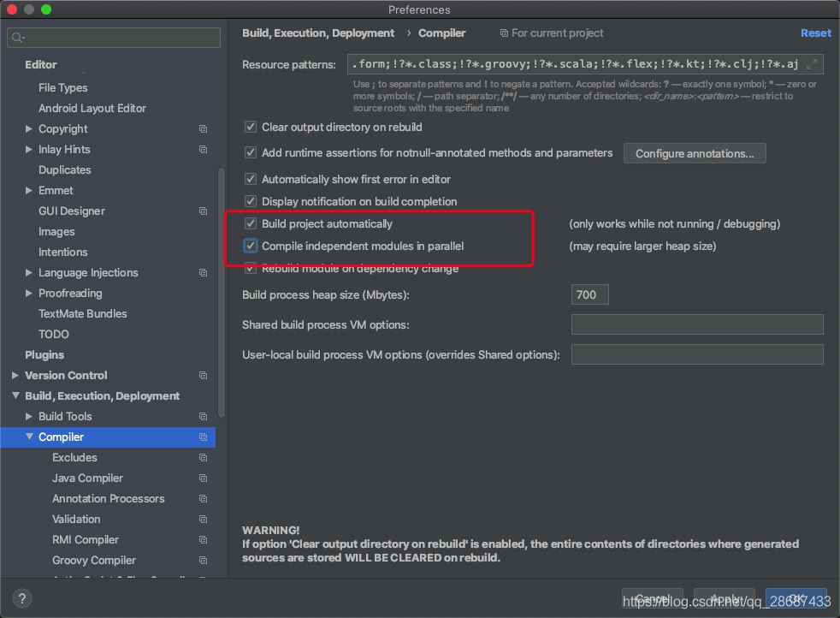The width and height of the screenshot is (840, 618).
Task: Click the Shared build process VM options field
Action: click(x=696, y=324)
